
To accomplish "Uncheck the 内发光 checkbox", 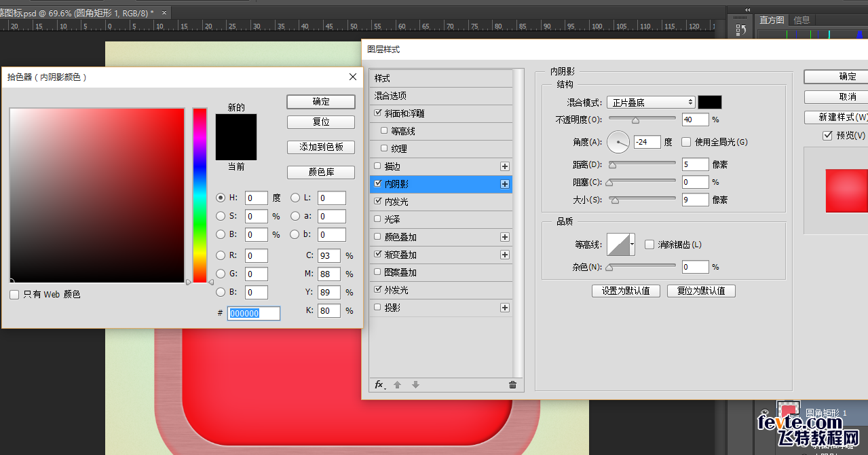I will pyautogui.click(x=378, y=202).
